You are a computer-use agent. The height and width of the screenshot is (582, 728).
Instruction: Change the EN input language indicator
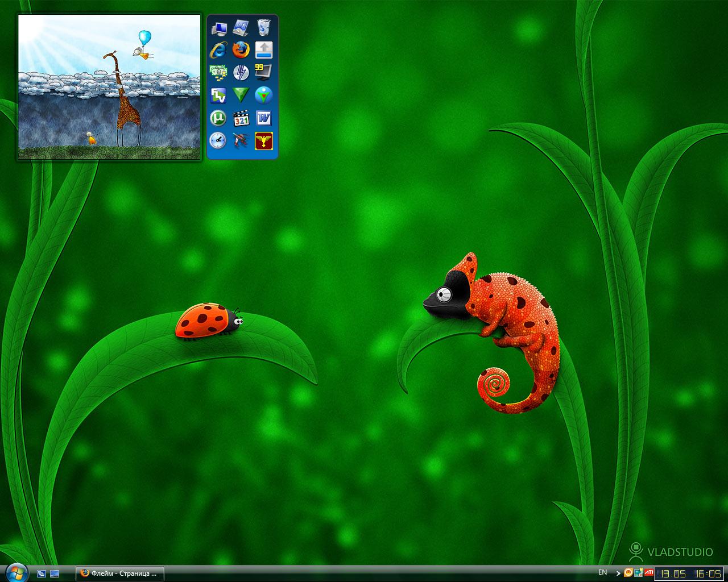tap(603, 572)
